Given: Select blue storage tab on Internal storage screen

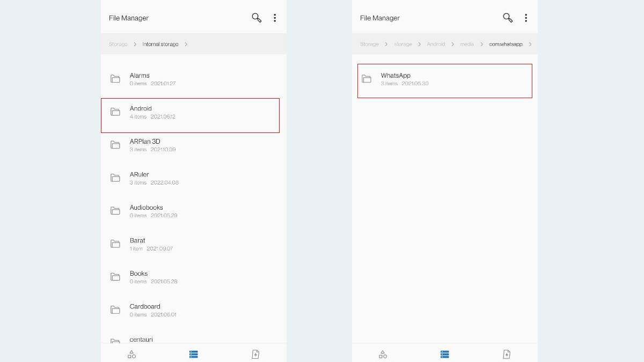Looking at the screenshot, I should [x=194, y=354].
